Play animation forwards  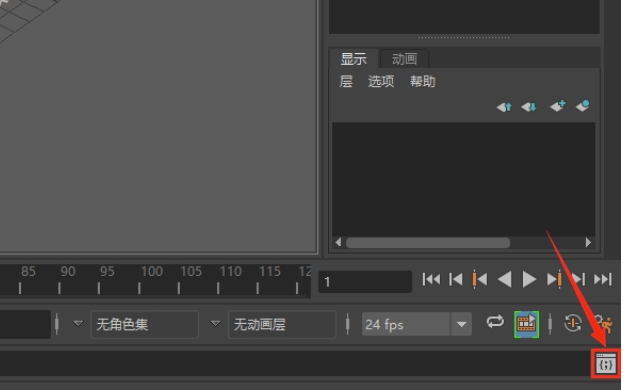[x=529, y=279]
